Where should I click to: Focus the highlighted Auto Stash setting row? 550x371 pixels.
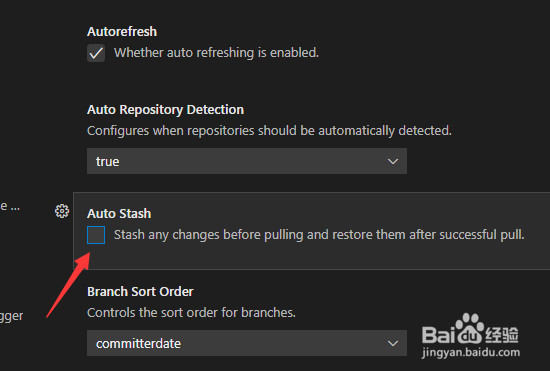click(311, 231)
